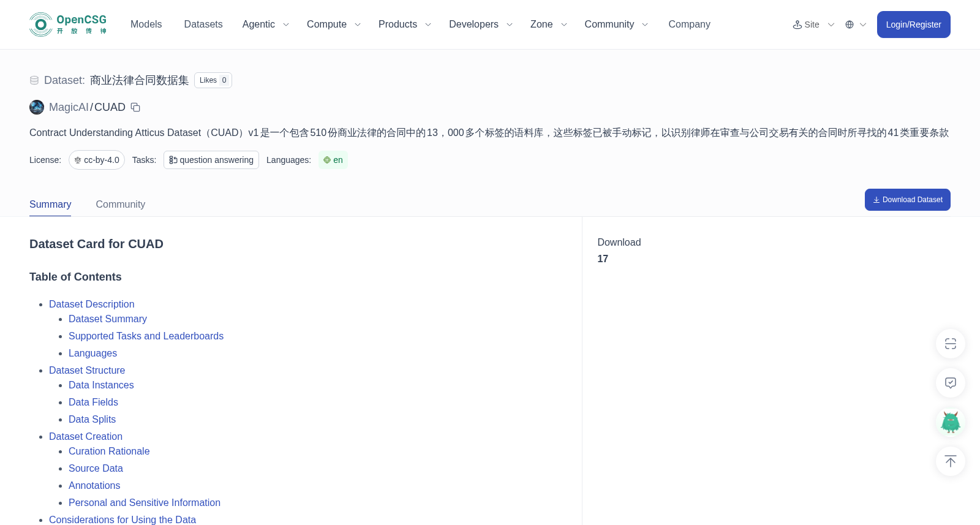Click the Table of Contents heading

pyautogui.click(x=75, y=277)
